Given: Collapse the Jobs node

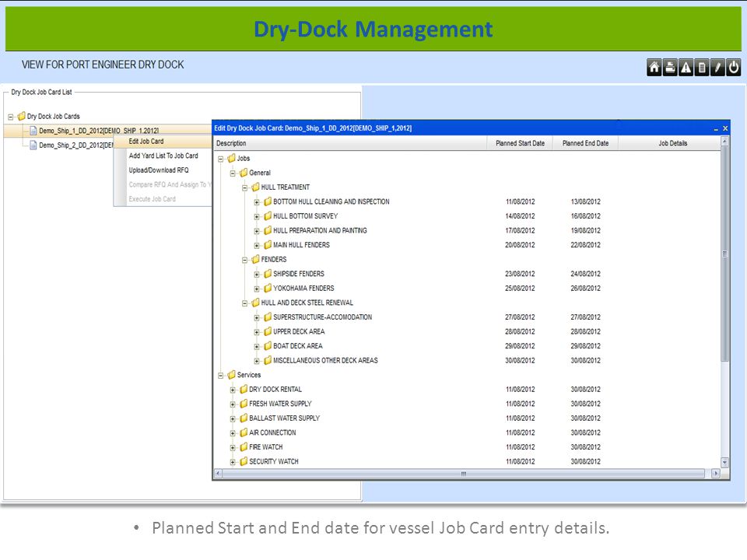Looking at the screenshot, I should point(220,159).
